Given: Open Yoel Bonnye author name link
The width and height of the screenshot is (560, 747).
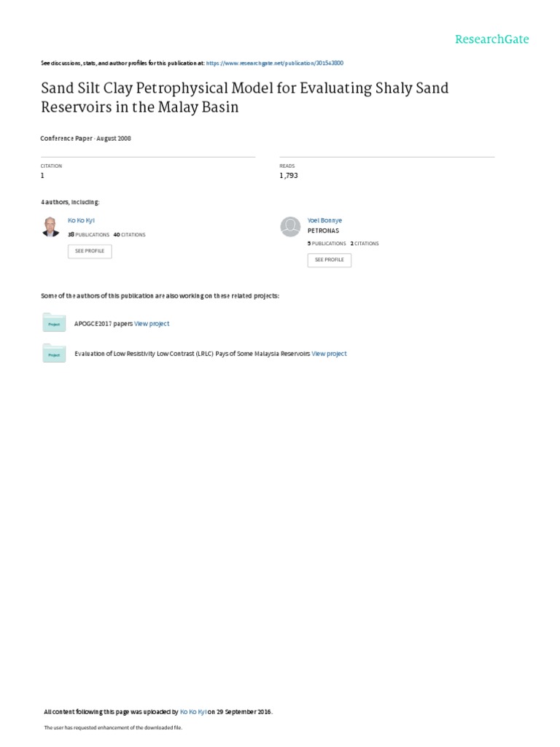Looking at the screenshot, I should coord(324,220).
